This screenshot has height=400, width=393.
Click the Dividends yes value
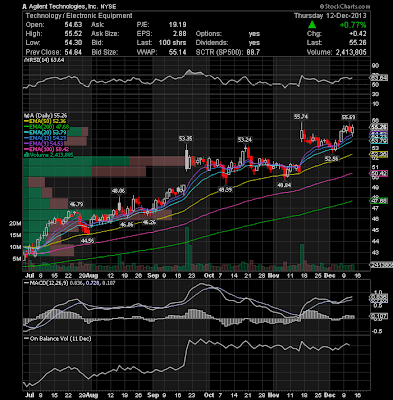pos(254,43)
